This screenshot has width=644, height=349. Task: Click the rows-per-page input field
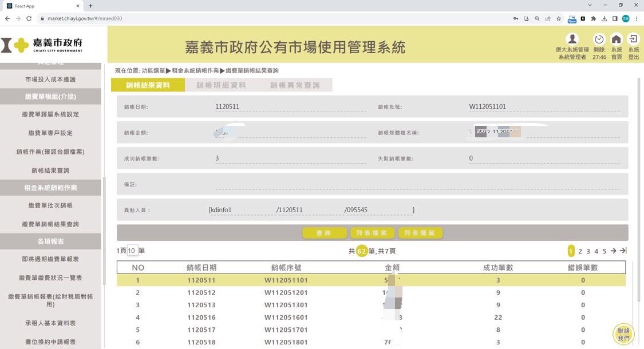point(132,251)
